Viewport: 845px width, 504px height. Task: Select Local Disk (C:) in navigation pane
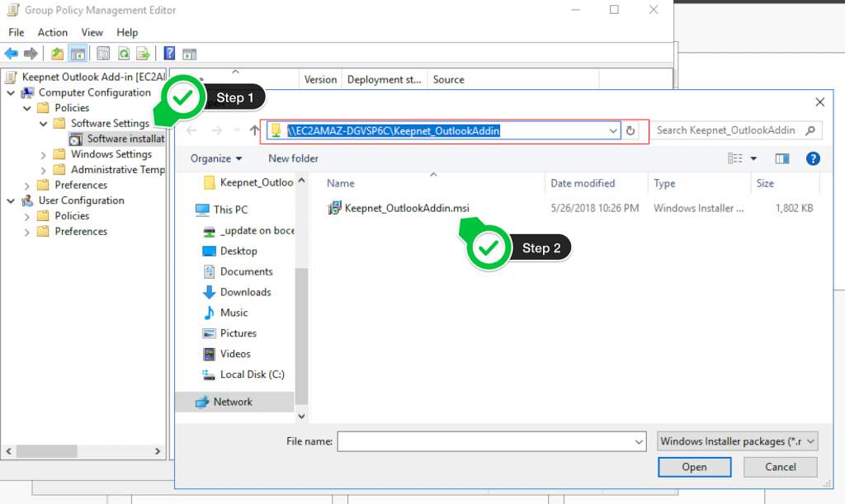(253, 374)
